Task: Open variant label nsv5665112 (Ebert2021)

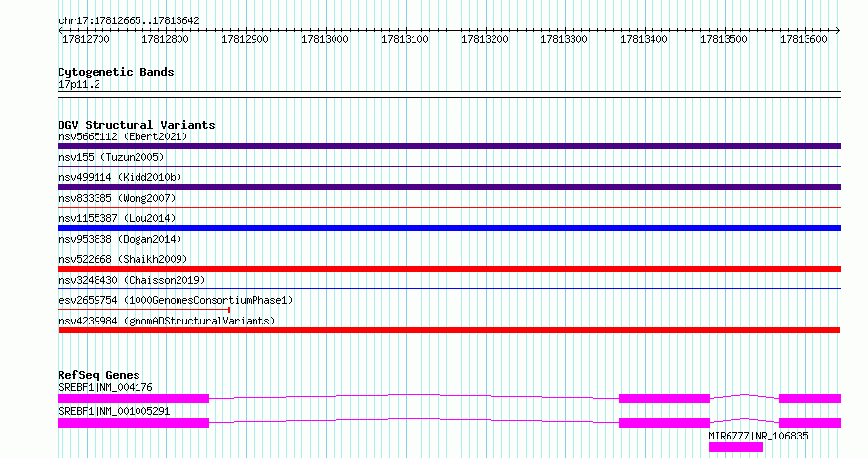Action: point(123,136)
